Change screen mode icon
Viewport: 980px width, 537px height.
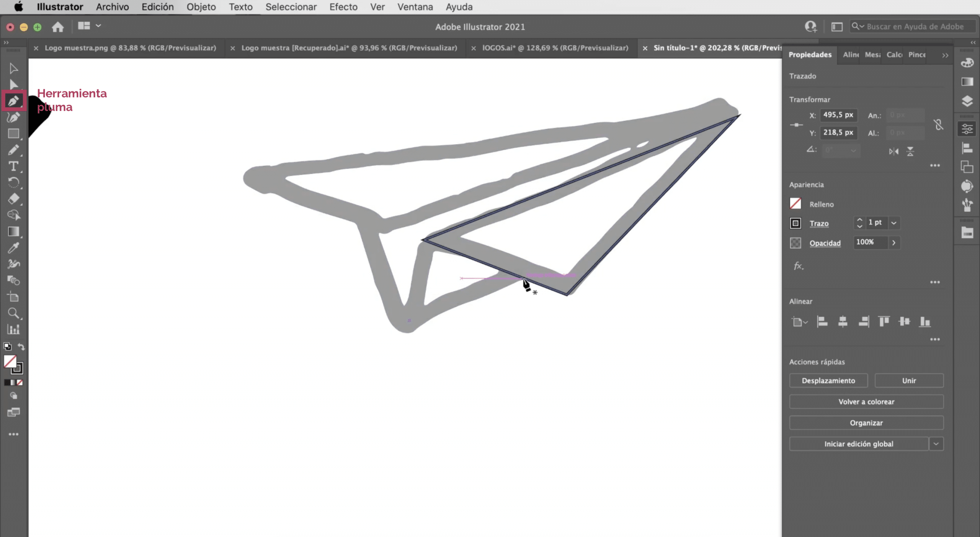tap(13, 412)
